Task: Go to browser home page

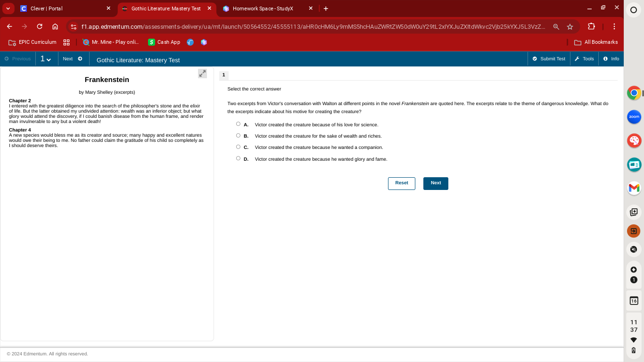Action: pos(55,27)
